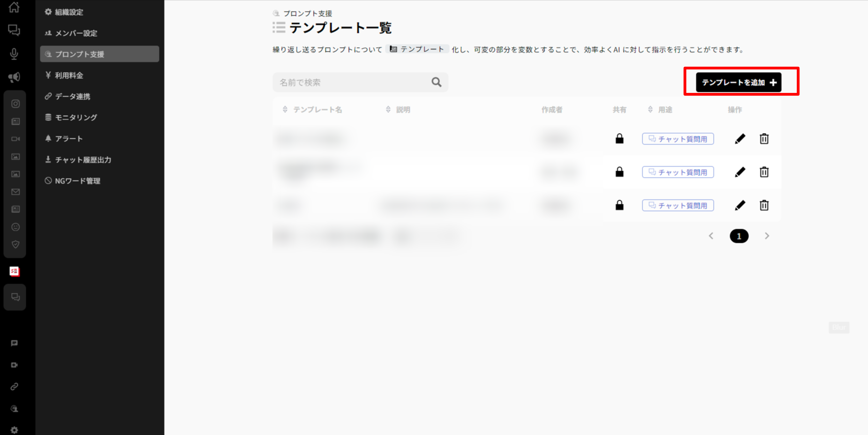Screen dimensions: 868x435
Task: Toggle sharing lock on the second template row
Action: click(x=620, y=172)
